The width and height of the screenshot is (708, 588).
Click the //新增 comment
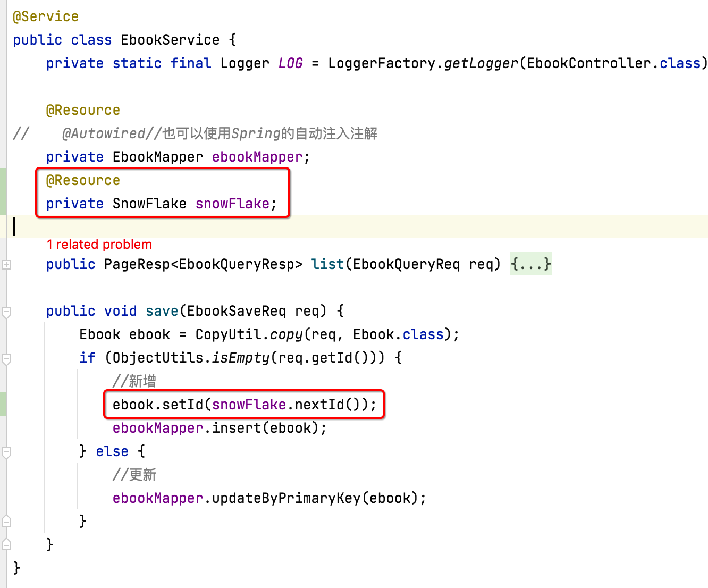click(134, 381)
